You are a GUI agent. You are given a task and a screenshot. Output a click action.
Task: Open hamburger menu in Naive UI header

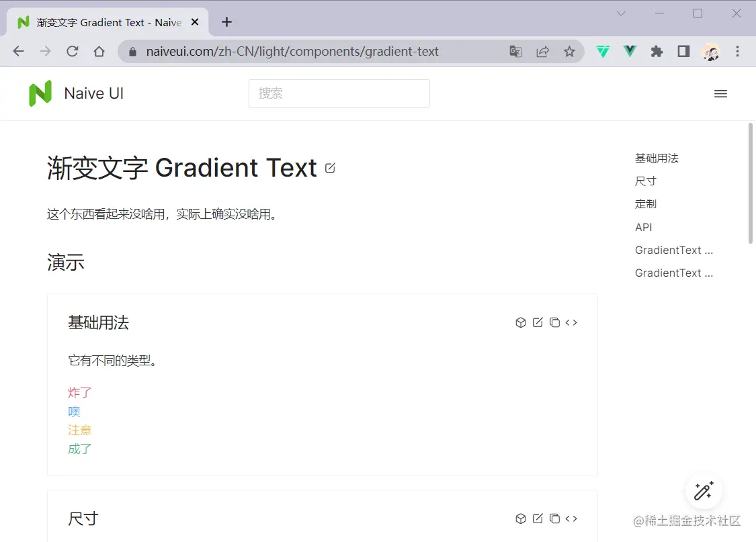tap(720, 94)
